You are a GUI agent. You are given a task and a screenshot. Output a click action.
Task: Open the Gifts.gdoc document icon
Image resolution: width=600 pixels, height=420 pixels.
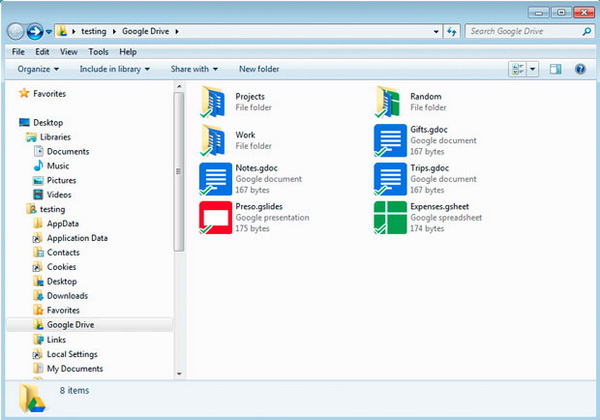coord(390,141)
